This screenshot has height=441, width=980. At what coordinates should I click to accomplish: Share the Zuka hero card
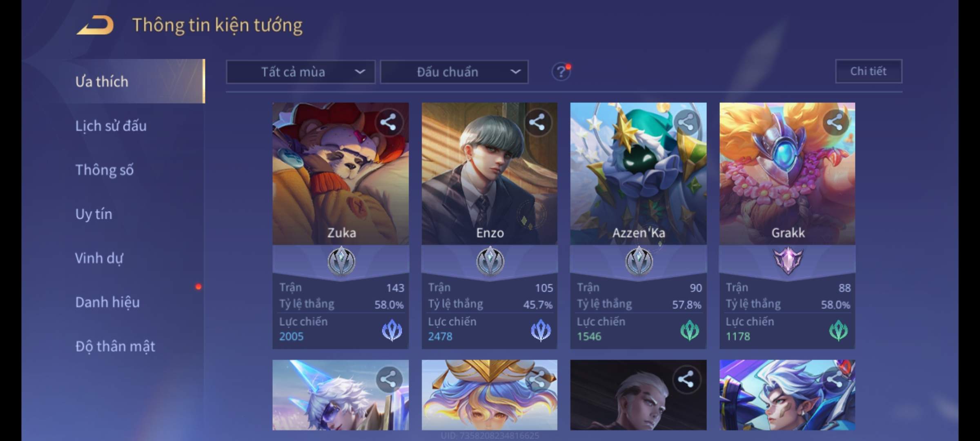[388, 122]
